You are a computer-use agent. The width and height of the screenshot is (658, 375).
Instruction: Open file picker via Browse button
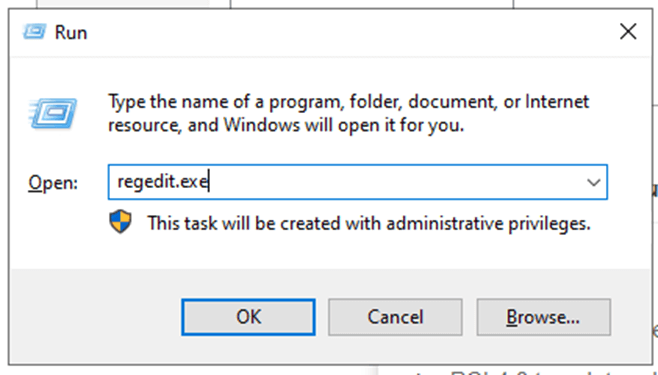click(543, 317)
